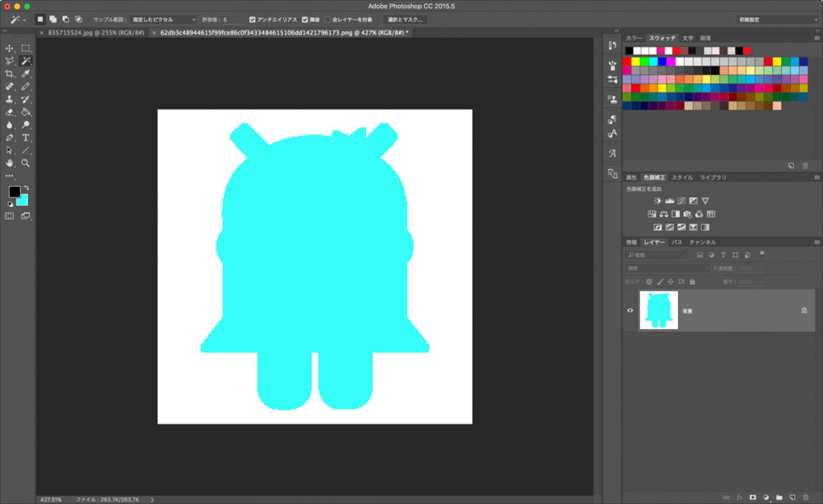Select the Type tool

(x=26, y=137)
